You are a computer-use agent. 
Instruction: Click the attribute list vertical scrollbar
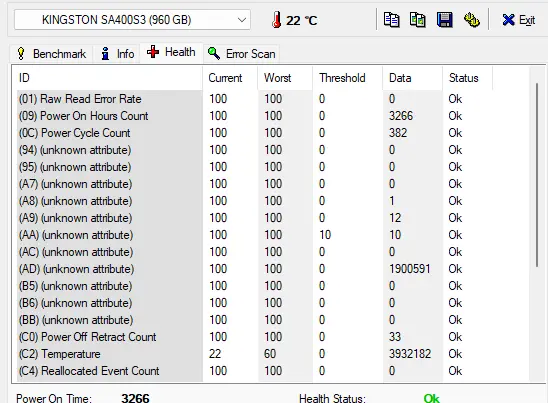[537, 175]
